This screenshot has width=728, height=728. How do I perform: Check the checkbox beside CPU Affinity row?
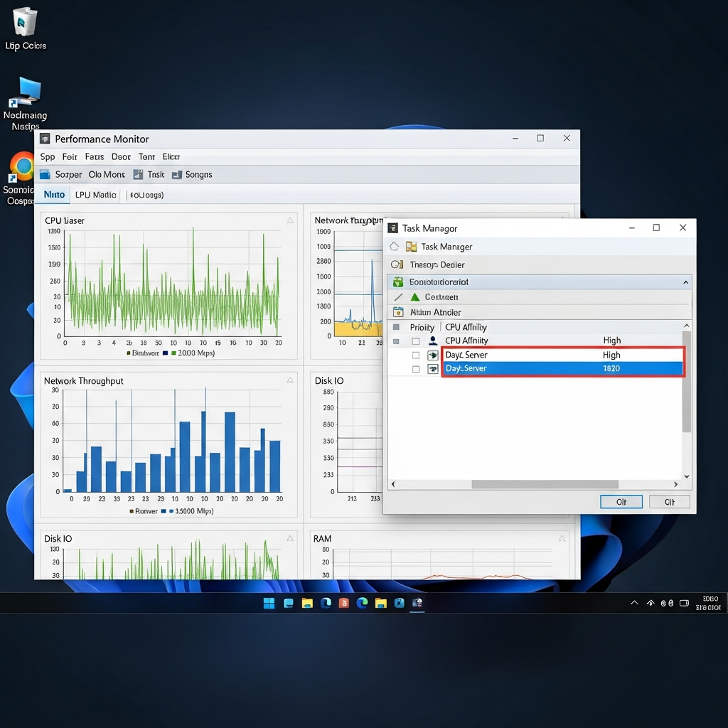(x=417, y=341)
